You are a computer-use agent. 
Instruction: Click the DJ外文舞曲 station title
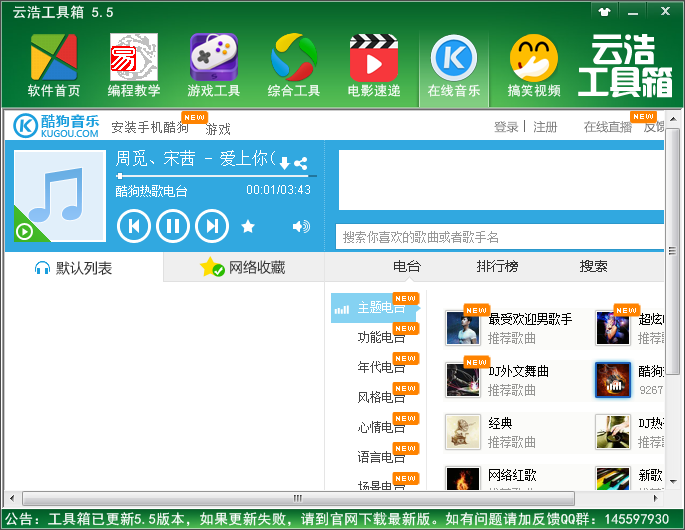[x=518, y=371]
